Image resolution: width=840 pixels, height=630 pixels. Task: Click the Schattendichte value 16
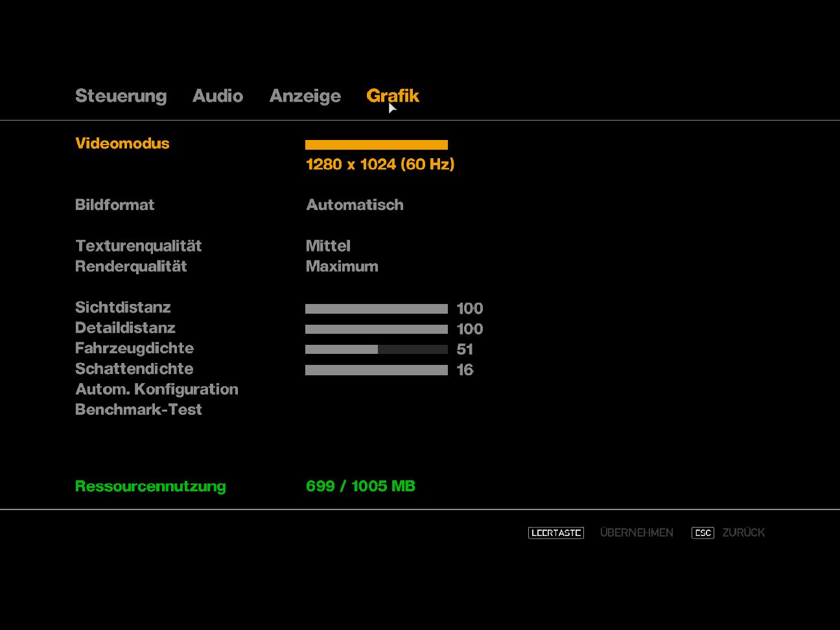(465, 370)
